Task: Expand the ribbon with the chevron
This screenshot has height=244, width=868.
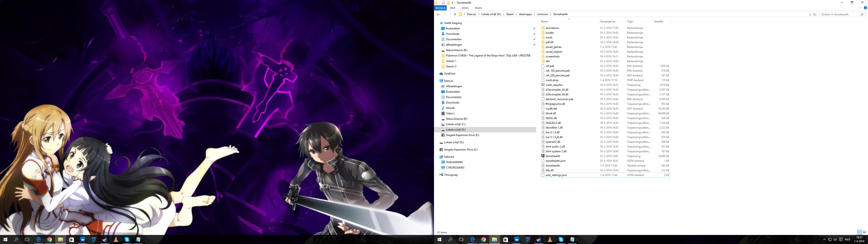Action: (860, 8)
